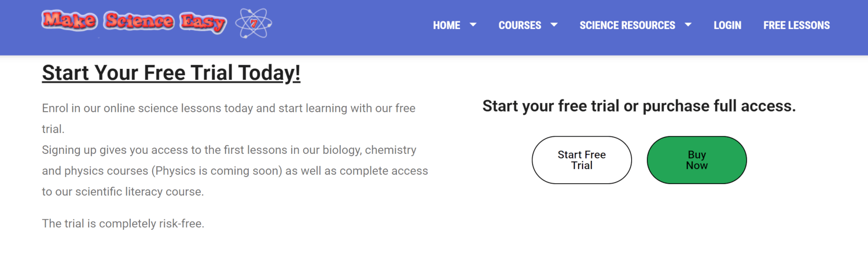This screenshot has width=868, height=265.
Task: Open the HOME menu item
Action: (x=447, y=25)
